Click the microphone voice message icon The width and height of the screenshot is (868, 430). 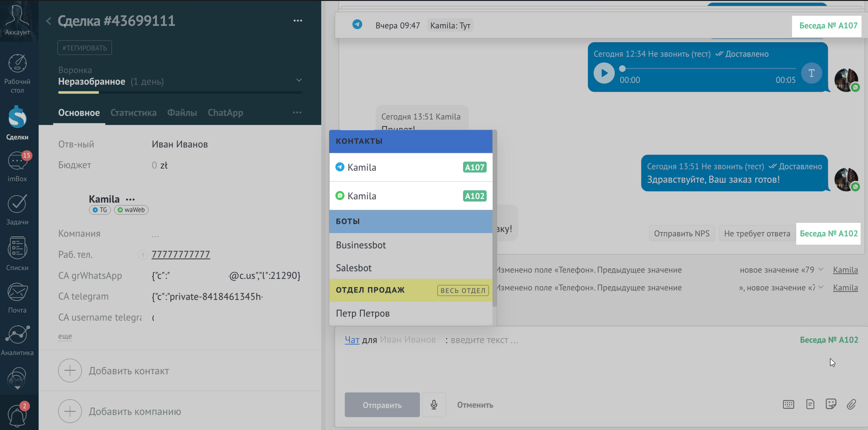(x=434, y=405)
